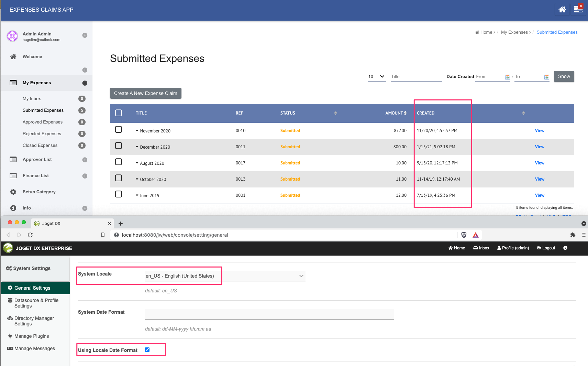Select Datasource & Profile Settings

point(36,303)
